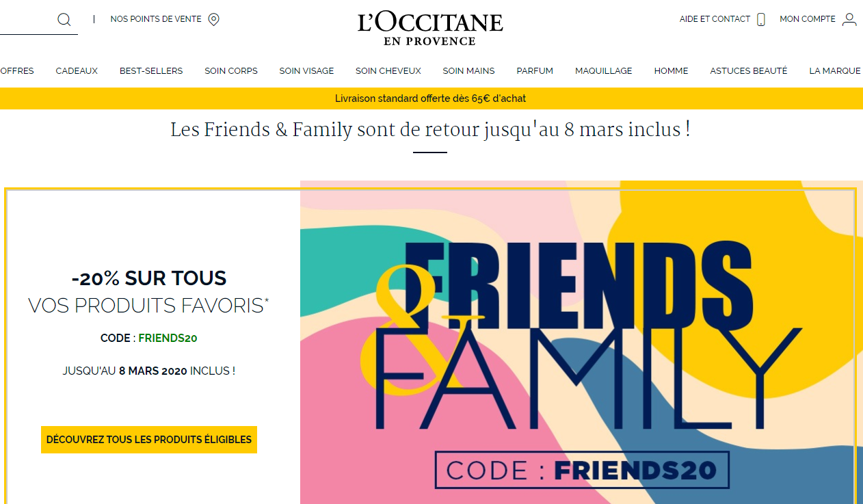Open Nos Points de Vente link
Screen dimensions: 863x504
pyautogui.click(x=156, y=19)
